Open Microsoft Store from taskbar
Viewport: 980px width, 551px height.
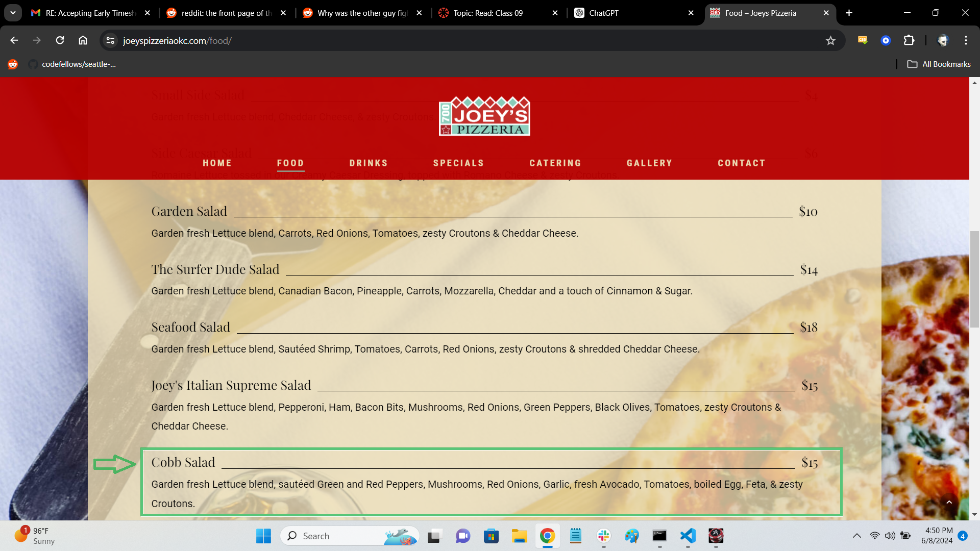click(491, 536)
